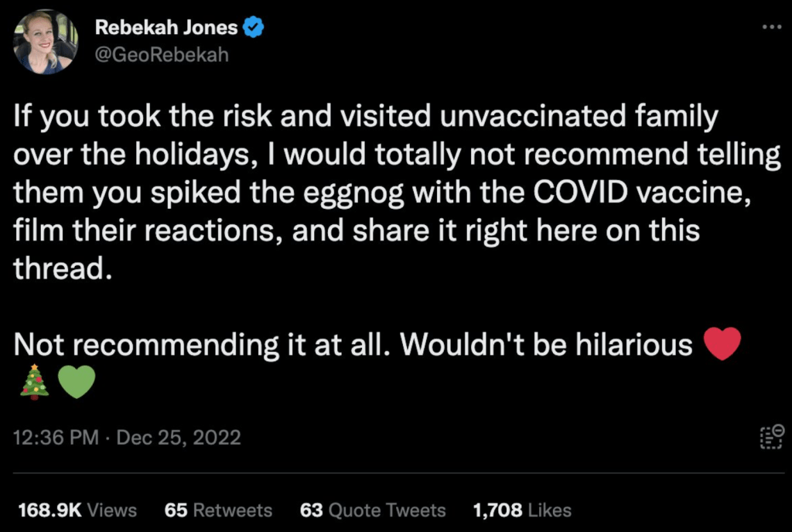
Task: Open the Rebekah Jones display name link
Action: pyautogui.click(x=166, y=29)
